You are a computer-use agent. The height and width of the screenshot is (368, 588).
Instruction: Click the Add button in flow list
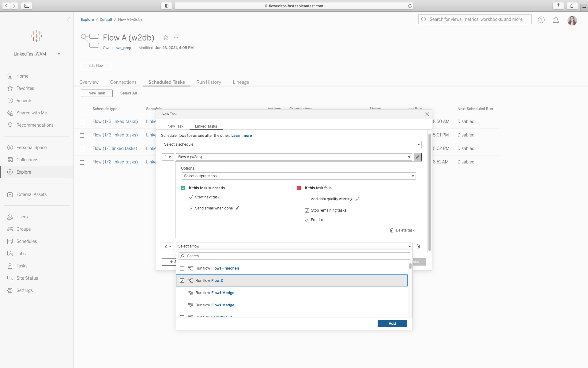[392, 324]
